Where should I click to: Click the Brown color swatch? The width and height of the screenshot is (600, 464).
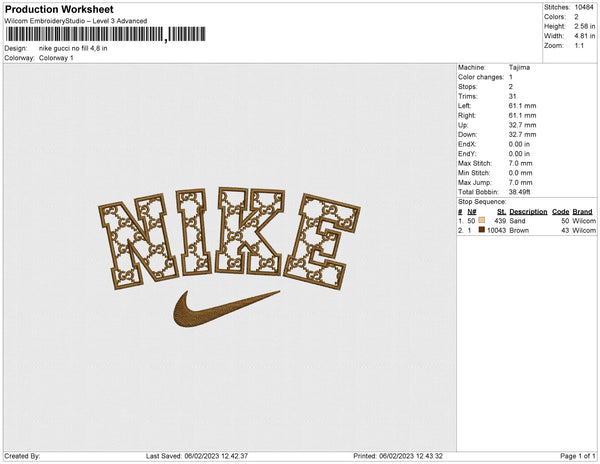(481, 230)
